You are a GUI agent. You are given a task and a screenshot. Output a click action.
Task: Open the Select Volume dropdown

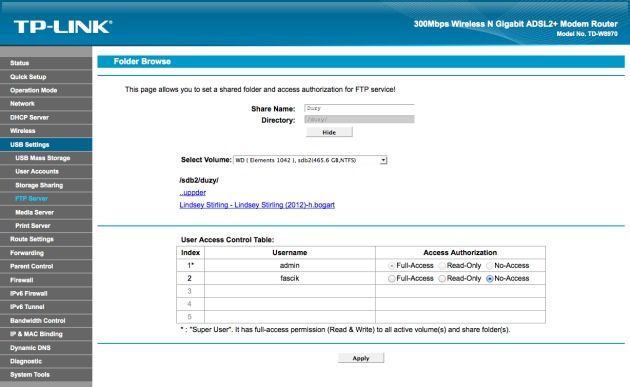[310, 160]
